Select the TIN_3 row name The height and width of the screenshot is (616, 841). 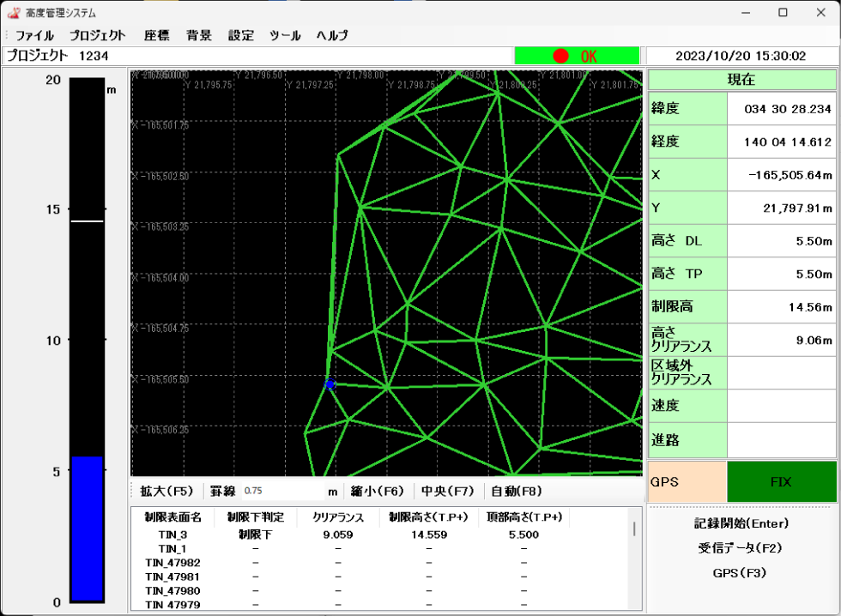(x=172, y=534)
